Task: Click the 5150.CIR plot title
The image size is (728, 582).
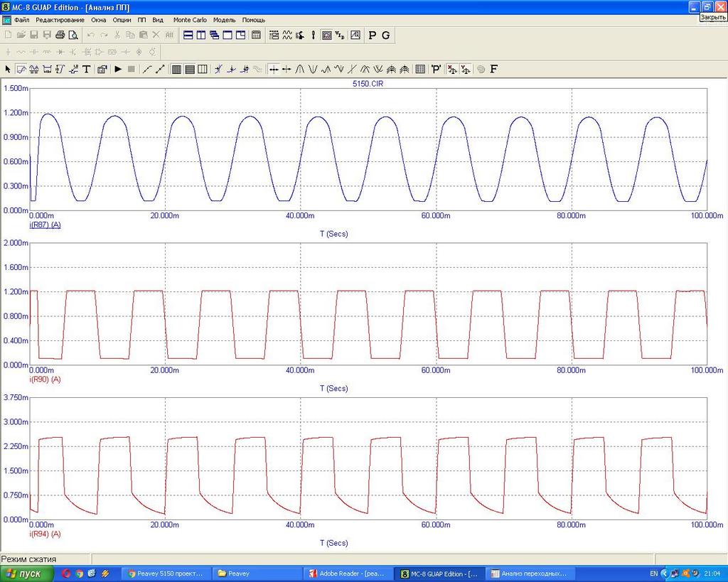Action: [x=368, y=84]
